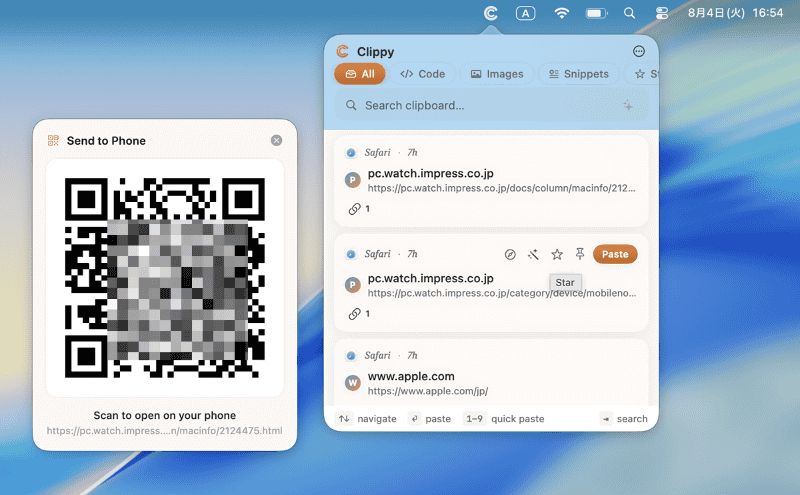Screen dimensions: 800x495
Task: Star the mobileno clipboard entry
Action: pyautogui.click(x=557, y=254)
